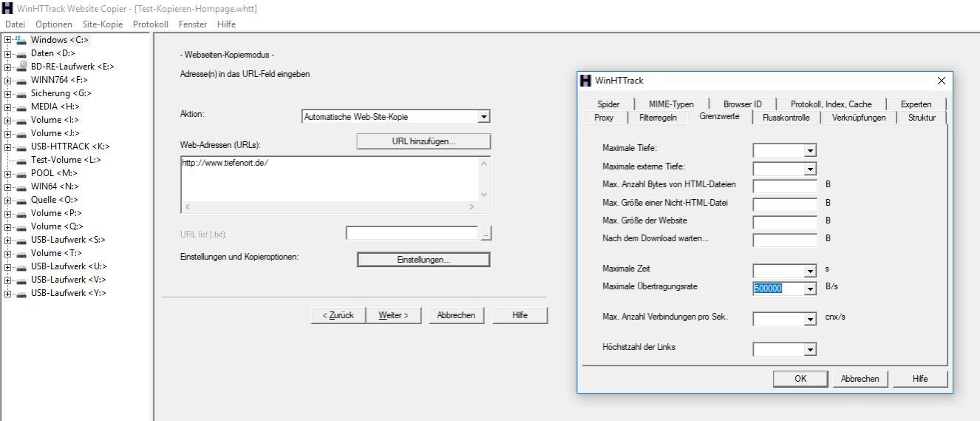Open the Fenster menu
This screenshot has height=421, width=980.
[x=193, y=24]
